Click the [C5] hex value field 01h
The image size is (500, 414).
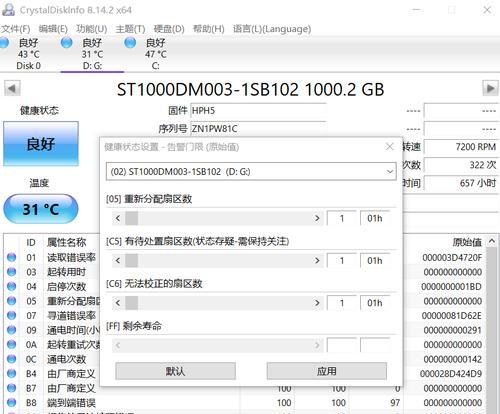tap(375, 260)
